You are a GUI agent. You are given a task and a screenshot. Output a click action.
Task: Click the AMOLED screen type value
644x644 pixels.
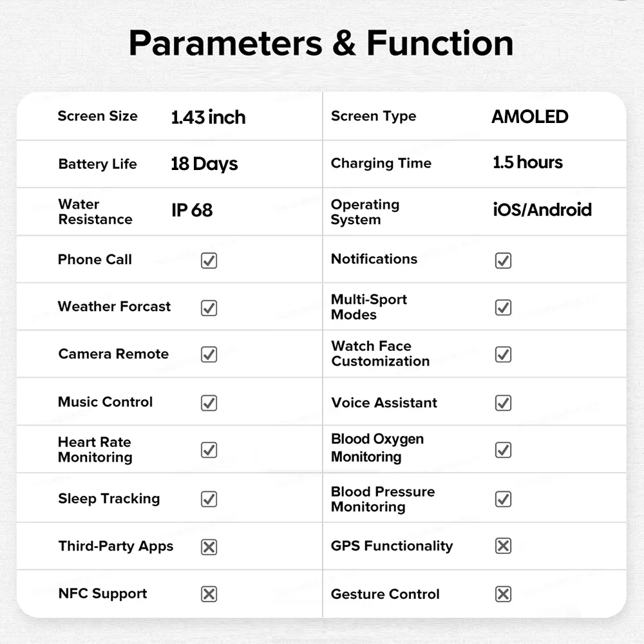[x=529, y=117]
